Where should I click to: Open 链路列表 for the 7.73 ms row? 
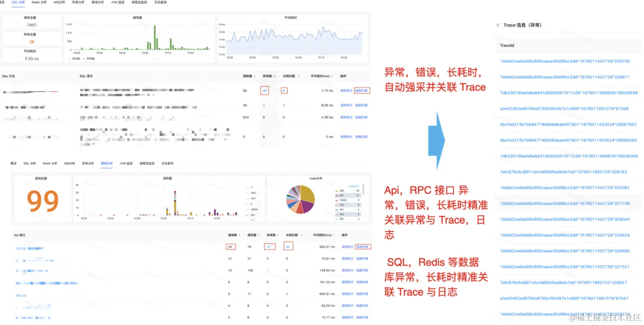362,91
